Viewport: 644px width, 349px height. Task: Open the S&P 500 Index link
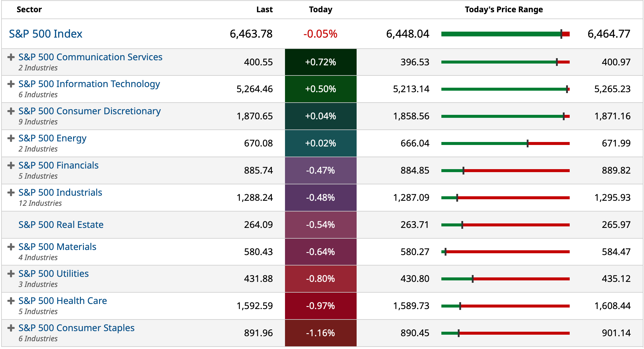tap(45, 34)
